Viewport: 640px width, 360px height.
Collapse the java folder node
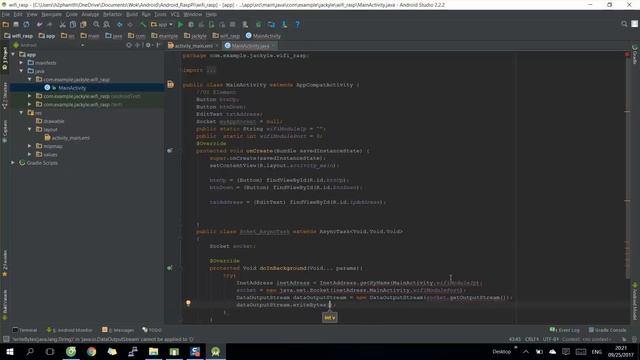tap(21, 71)
